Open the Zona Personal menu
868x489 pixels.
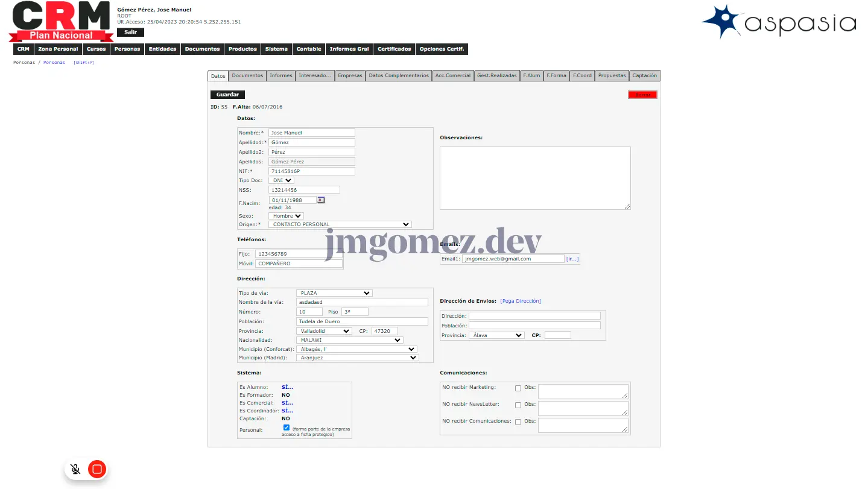[58, 49]
